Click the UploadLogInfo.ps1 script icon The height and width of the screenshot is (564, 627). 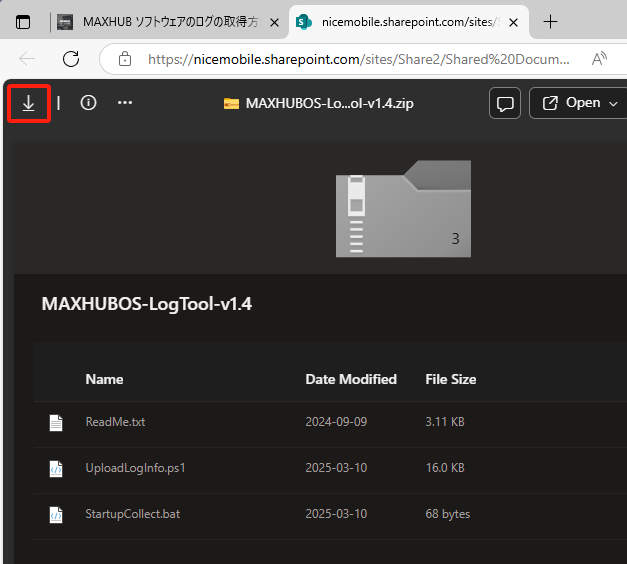pos(56,469)
